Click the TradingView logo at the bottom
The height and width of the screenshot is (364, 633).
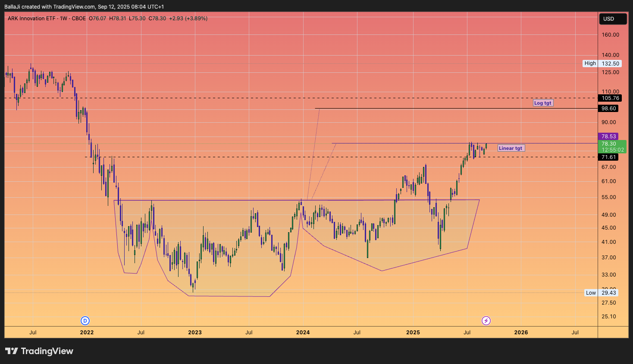click(x=39, y=351)
